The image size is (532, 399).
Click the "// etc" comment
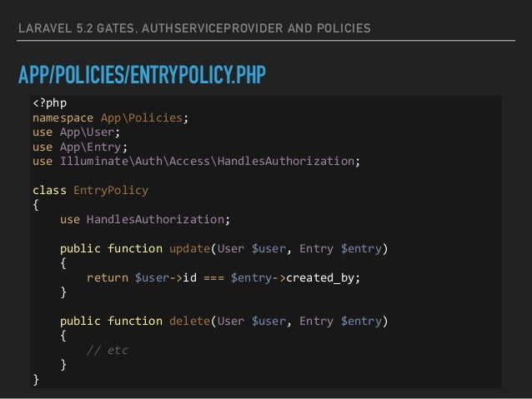pos(108,350)
